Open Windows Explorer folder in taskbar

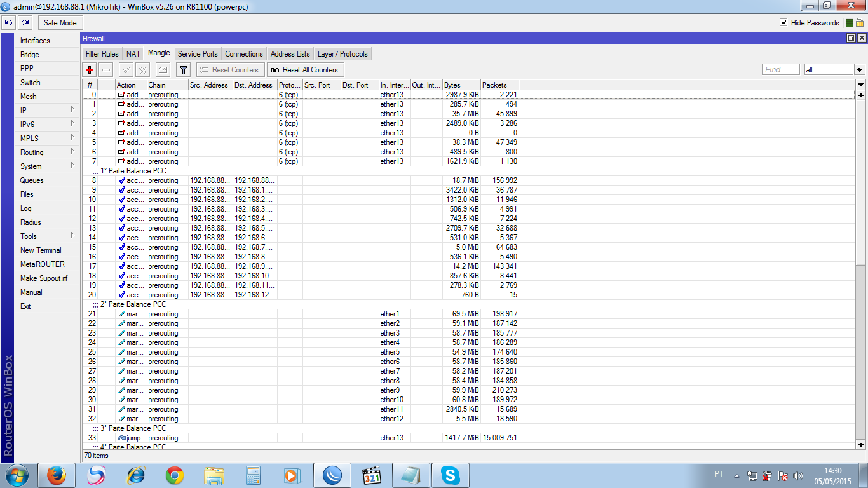(x=214, y=475)
